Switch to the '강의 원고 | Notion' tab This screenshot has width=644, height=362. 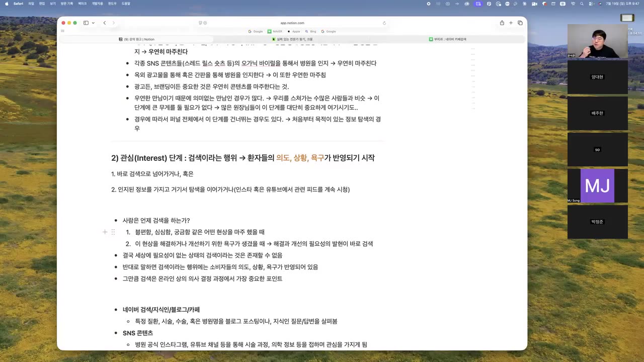[x=137, y=39]
